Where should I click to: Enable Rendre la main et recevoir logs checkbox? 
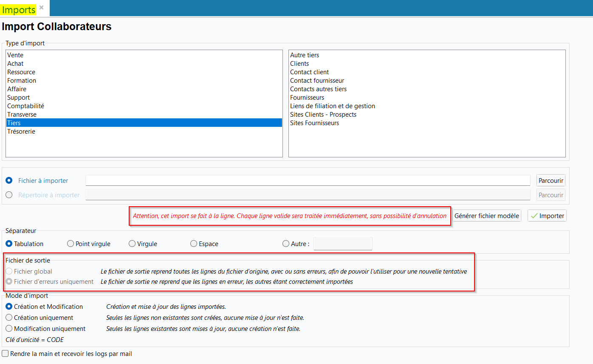5,353
